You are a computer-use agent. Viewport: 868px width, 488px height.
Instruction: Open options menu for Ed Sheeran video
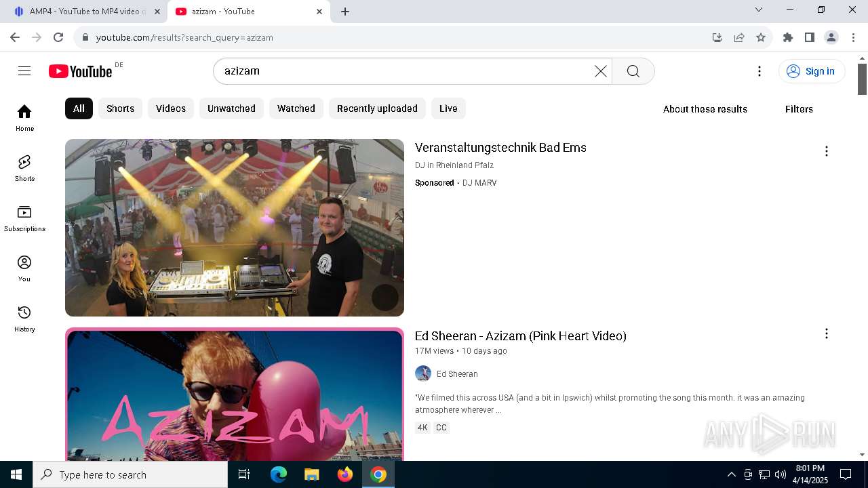(x=826, y=333)
